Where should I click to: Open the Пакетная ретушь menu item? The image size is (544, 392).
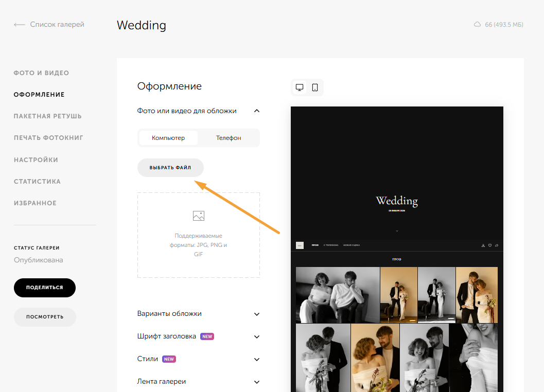pos(48,116)
